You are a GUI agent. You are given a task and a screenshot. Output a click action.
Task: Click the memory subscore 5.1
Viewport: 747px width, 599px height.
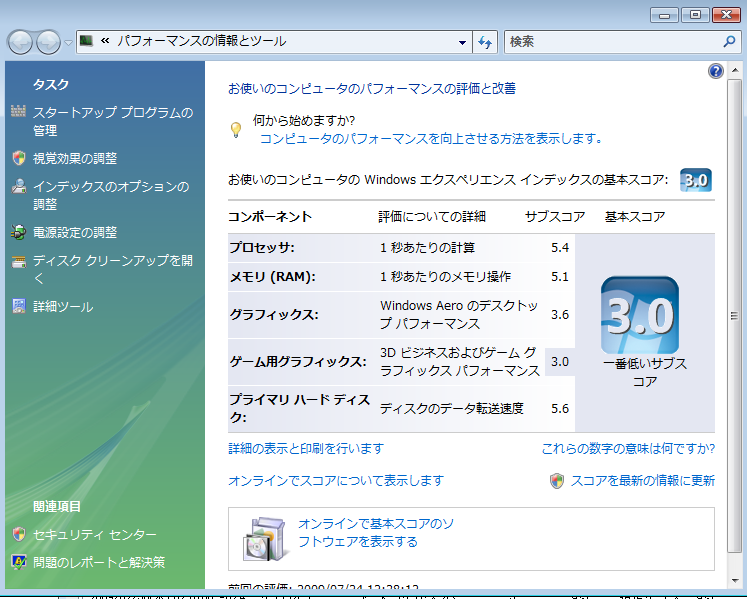coord(560,277)
